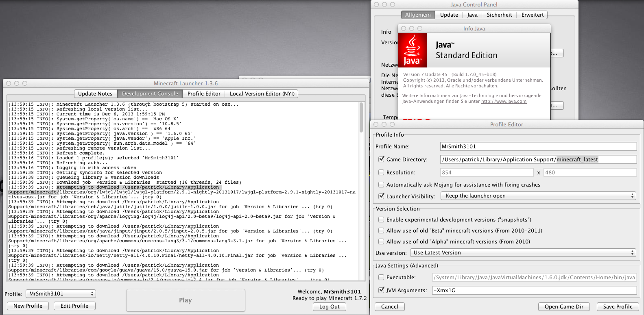Click the Log Out button
Screen dimensions: 644x315
[x=329, y=306]
